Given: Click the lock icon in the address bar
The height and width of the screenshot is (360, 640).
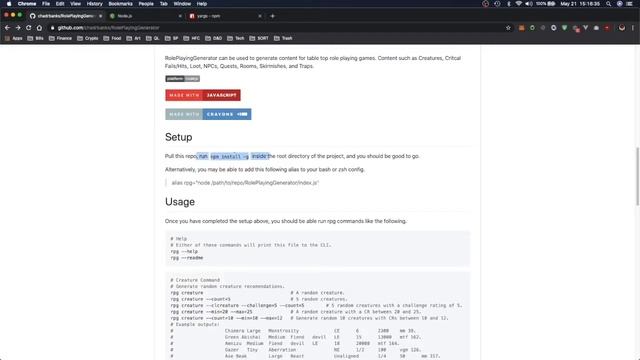Looking at the screenshot, I should click(x=52, y=28).
